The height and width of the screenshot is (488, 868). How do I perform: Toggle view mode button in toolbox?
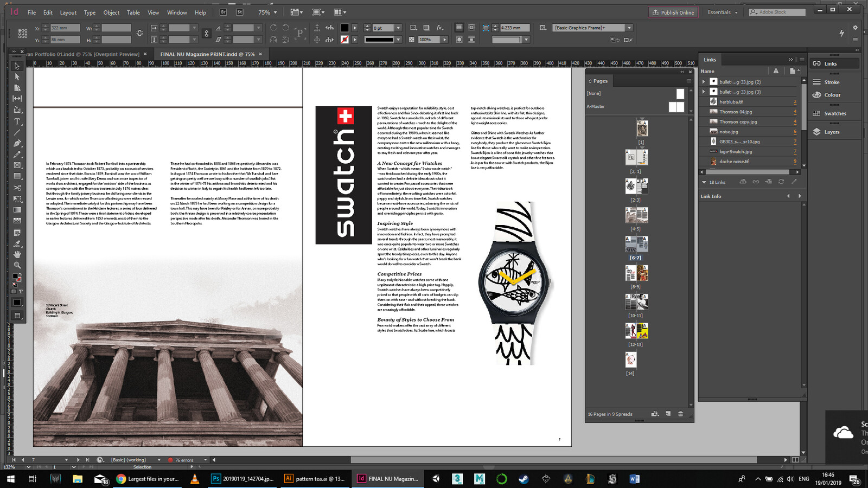(17, 316)
